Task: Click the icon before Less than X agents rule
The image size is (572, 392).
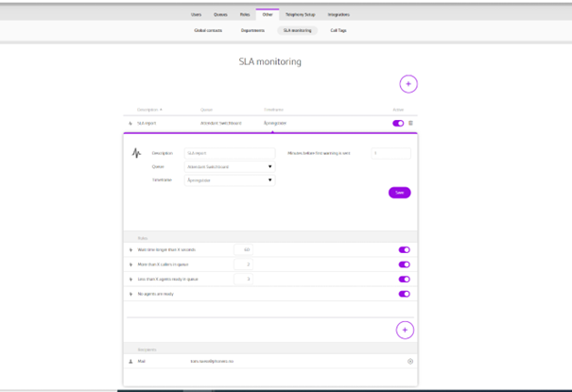Action: [x=131, y=280]
